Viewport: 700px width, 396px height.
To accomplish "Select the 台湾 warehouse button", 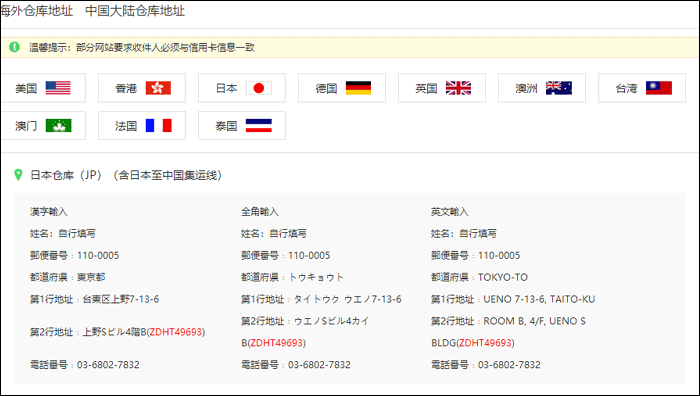I will point(642,88).
